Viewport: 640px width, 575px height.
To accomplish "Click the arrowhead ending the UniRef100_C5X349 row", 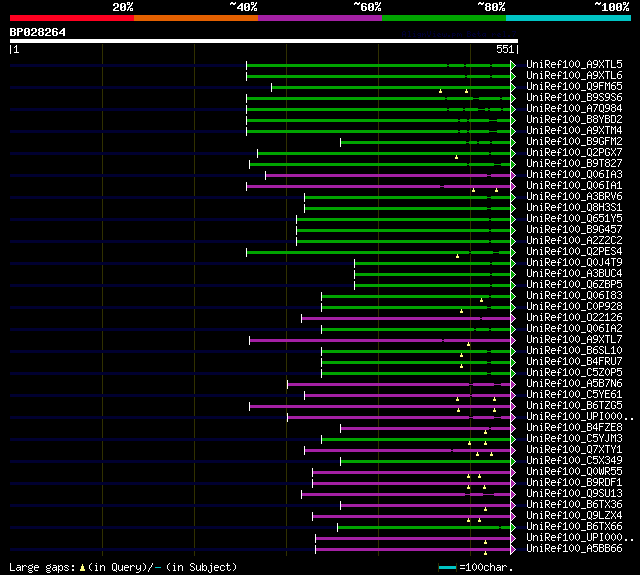I will click(x=513, y=462).
